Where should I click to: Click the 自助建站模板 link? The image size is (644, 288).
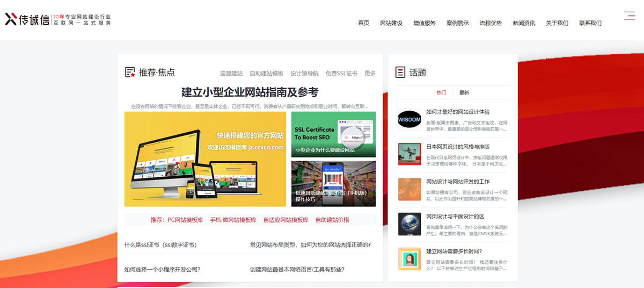267,74
